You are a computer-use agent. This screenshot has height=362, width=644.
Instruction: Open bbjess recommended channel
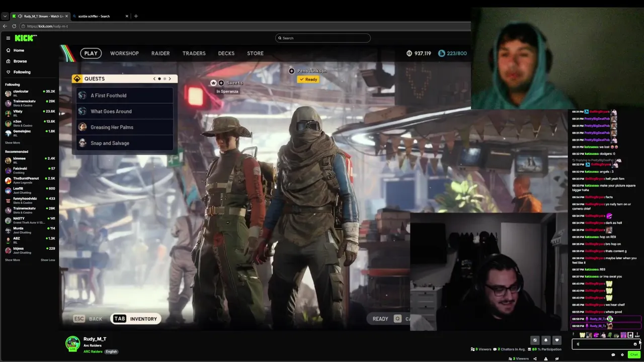[29, 250]
